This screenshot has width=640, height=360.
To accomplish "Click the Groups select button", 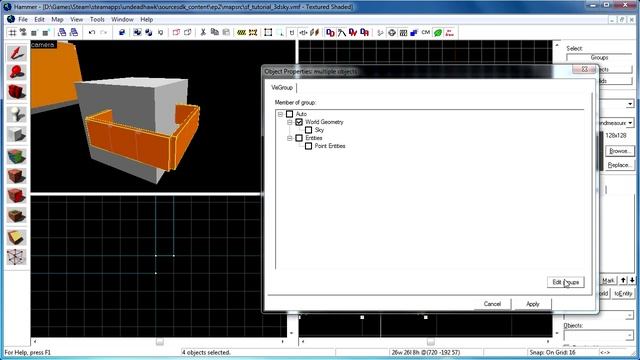I will [599, 58].
